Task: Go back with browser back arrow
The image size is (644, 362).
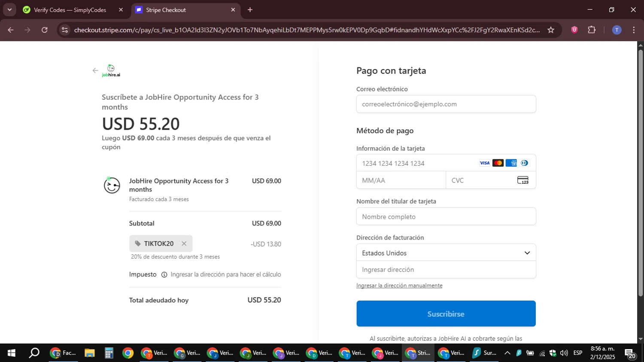Action: coord(11,30)
